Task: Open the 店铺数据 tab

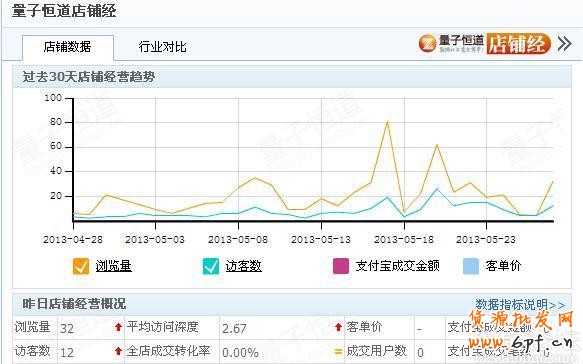Action: coord(68,47)
